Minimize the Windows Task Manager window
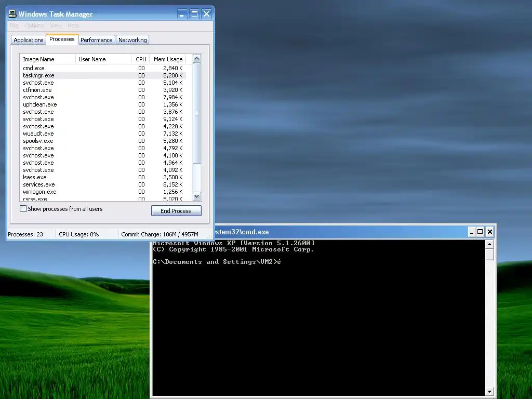 [182, 14]
